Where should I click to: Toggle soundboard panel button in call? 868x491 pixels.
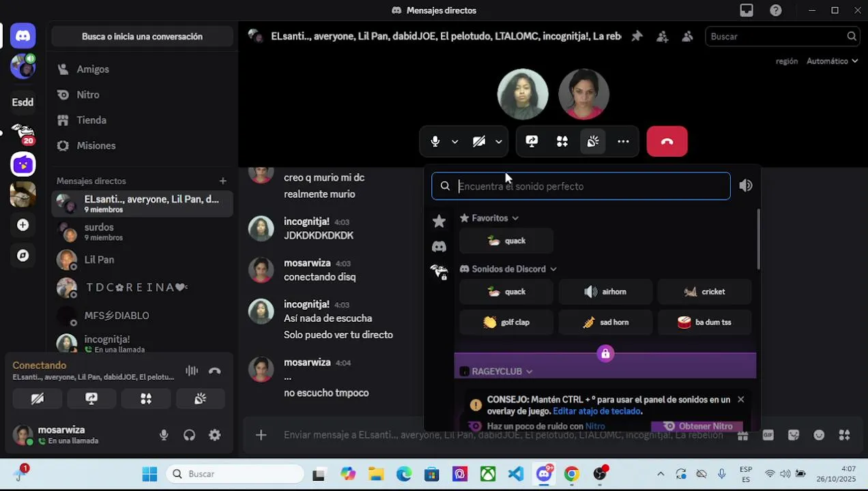pyautogui.click(x=593, y=142)
